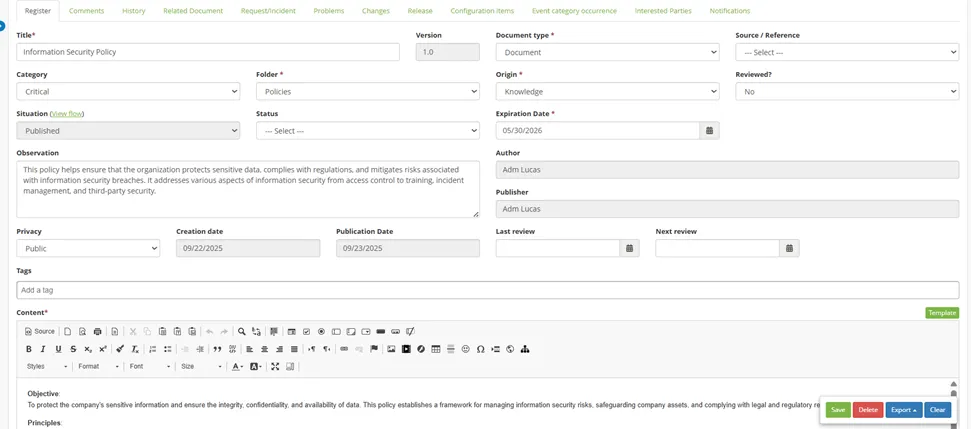This screenshot has width=971, height=429.
Task: Click the Export button
Action: pos(904,410)
